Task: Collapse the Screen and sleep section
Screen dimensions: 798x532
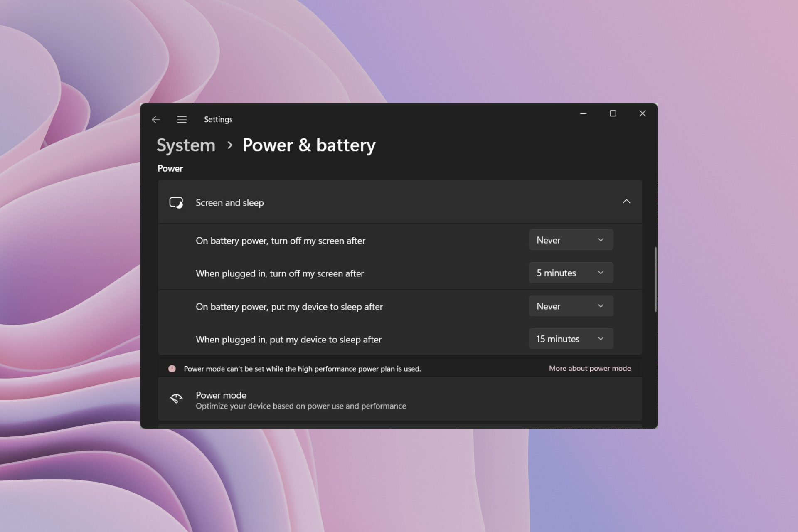Action: 626,201
